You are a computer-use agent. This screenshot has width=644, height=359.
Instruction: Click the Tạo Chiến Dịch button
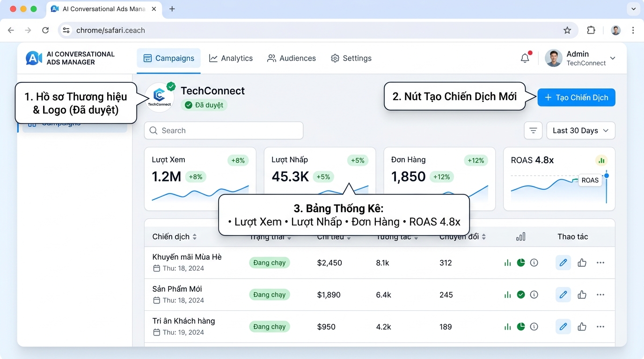(576, 97)
